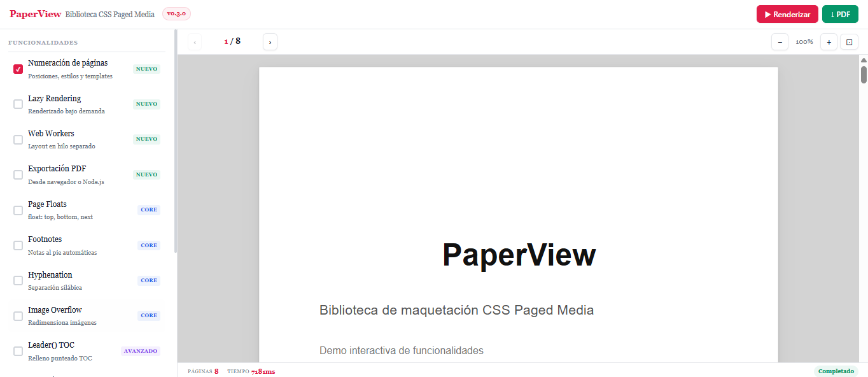The image size is (868, 377).
Task: Click the Completado status badge
Action: click(836, 371)
